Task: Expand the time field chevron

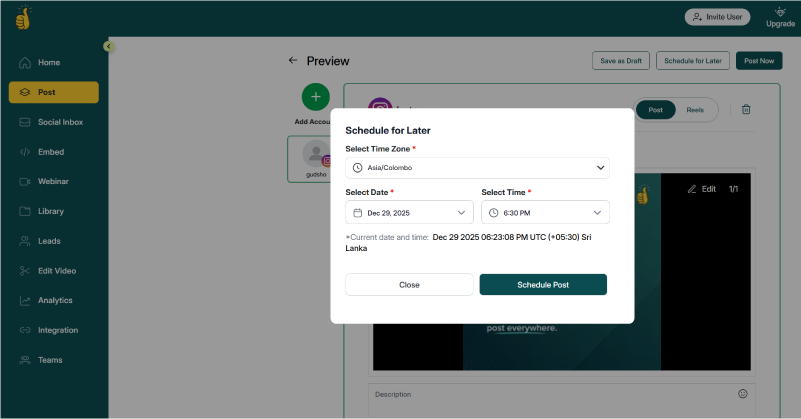Action: tap(597, 213)
